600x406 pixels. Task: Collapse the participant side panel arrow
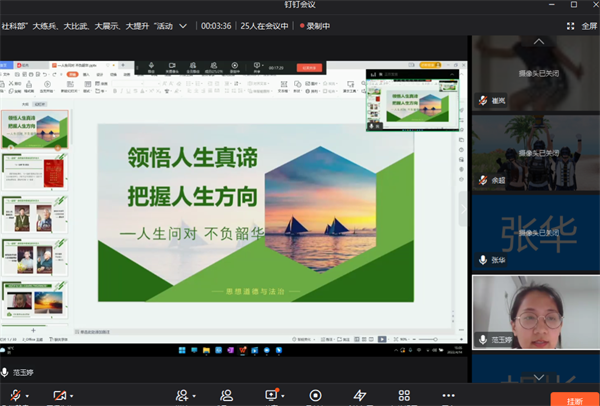463,209
